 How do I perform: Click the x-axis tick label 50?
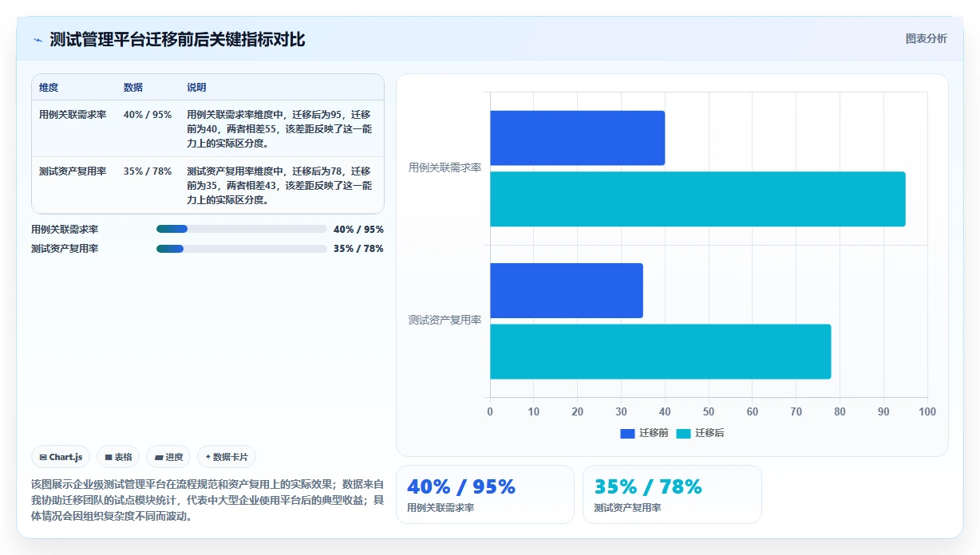709,412
